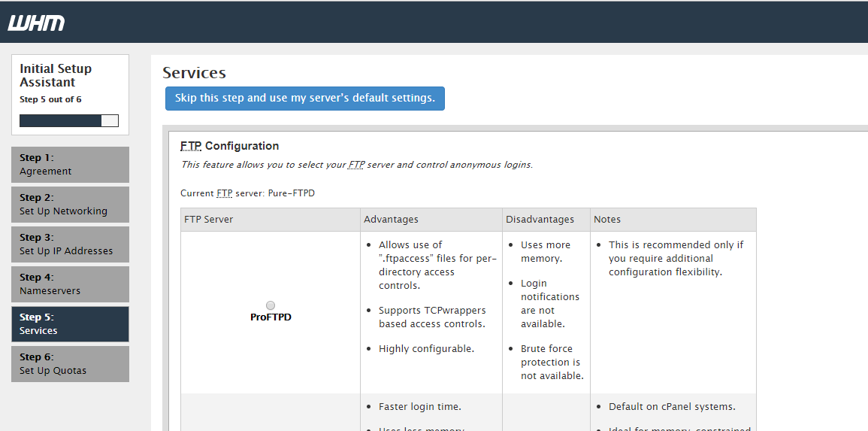Screen dimensions: 868x431
Task: Click 'Default on cPanel systems.' note
Action: click(x=672, y=407)
